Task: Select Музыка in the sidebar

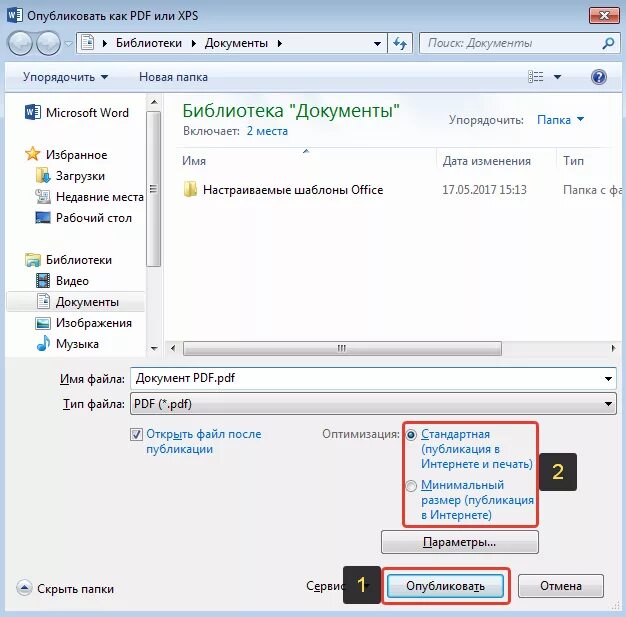Action: click(77, 343)
